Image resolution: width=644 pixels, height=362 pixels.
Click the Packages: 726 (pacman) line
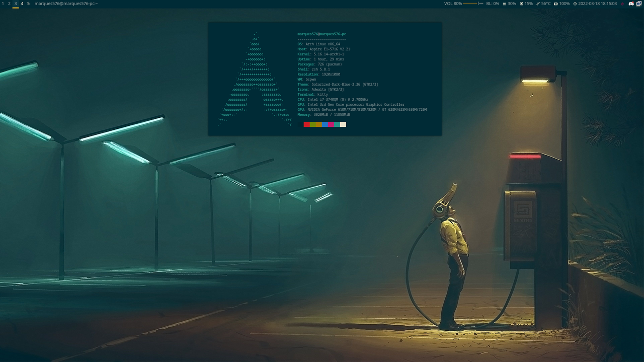tap(319, 64)
